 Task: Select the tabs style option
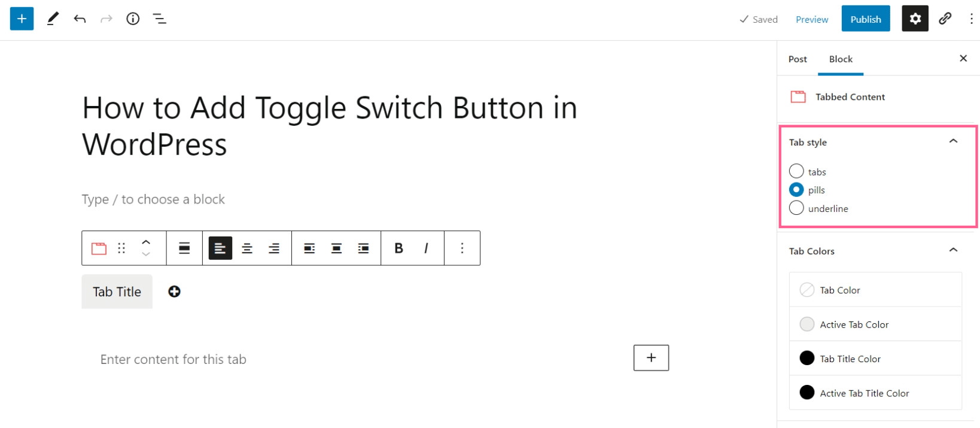pyautogui.click(x=796, y=171)
